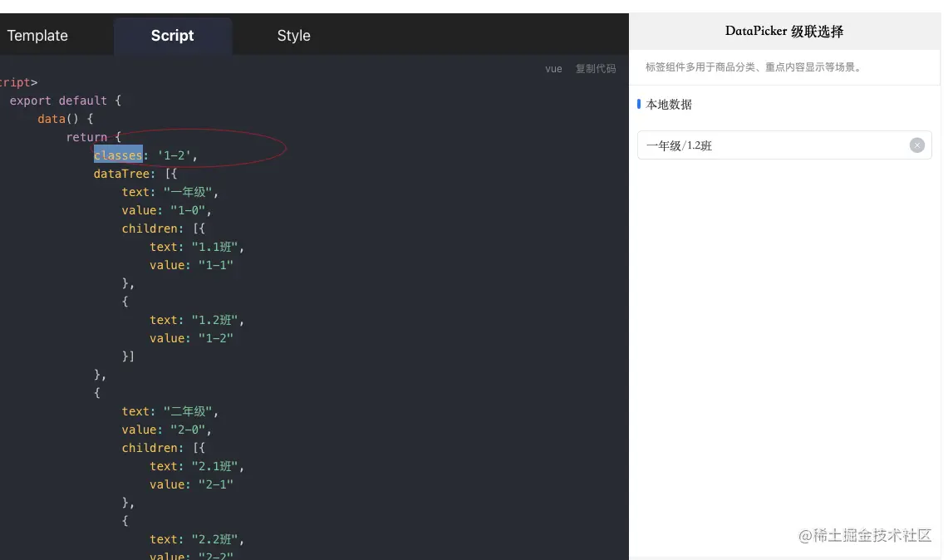Screen dimensions: 948x560
Task: Open the 一年级/1.2班 data picker field
Action: tap(784, 145)
